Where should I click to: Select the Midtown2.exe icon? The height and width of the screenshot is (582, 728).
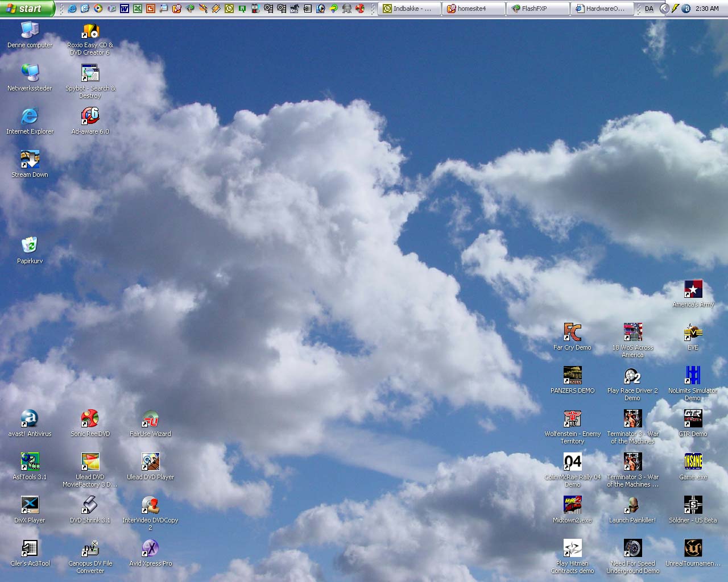(x=572, y=510)
